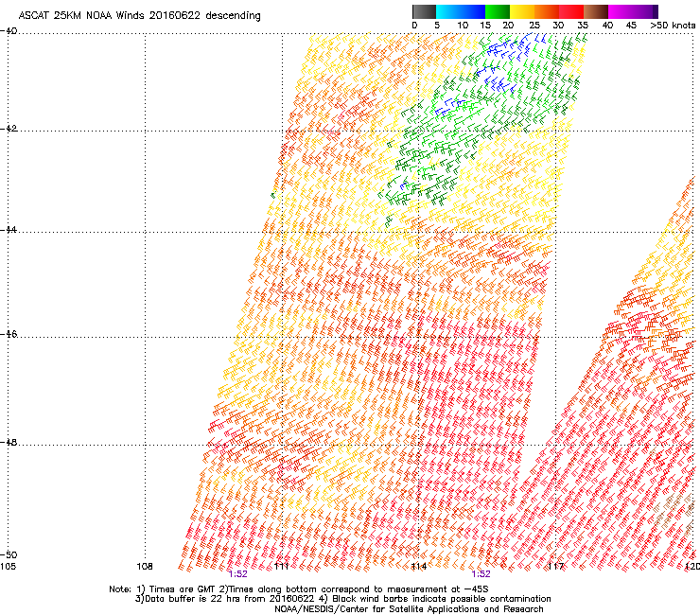Click the 117 longitude axis label
This screenshot has width=700, height=615.
pyautogui.click(x=556, y=567)
